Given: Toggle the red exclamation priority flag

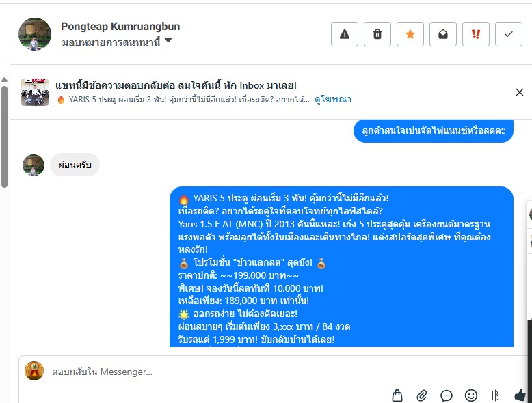Looking at the screenshot, I should click(476, 34).
